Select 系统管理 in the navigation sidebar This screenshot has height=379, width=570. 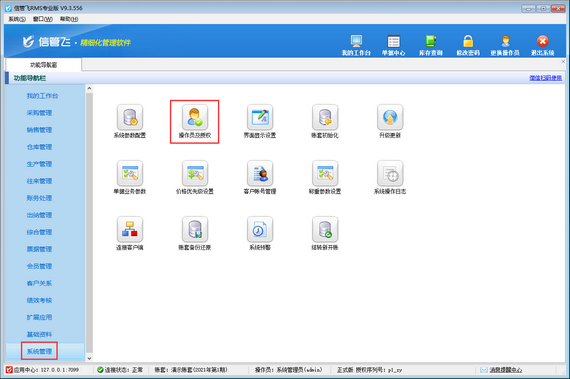39,351
